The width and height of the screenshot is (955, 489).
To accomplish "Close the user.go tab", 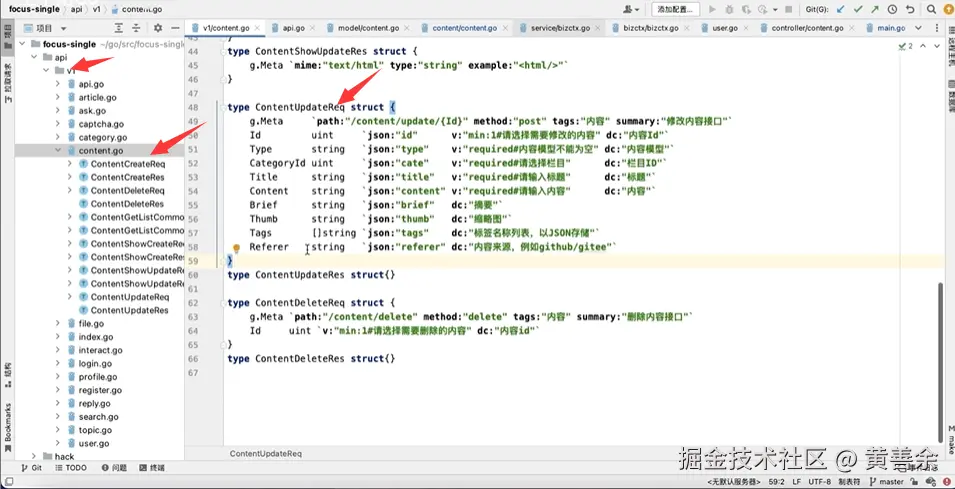I will 747,28.
